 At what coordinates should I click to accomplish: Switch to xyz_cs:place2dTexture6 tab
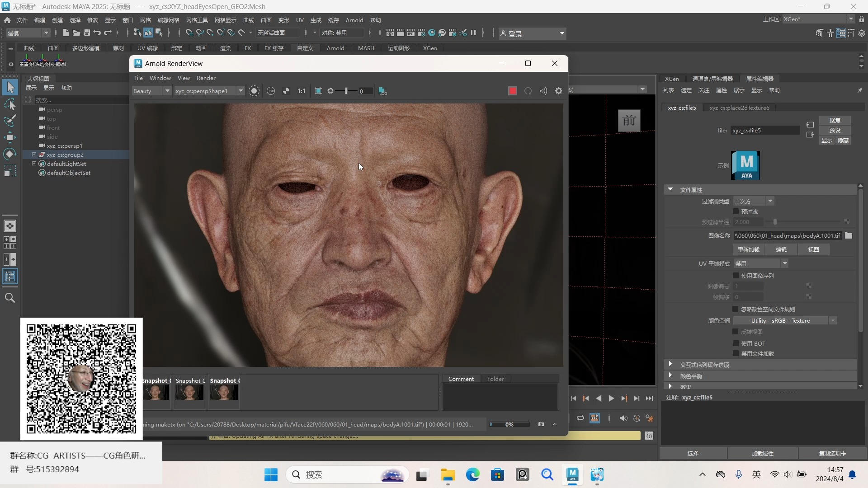(739, 108)
